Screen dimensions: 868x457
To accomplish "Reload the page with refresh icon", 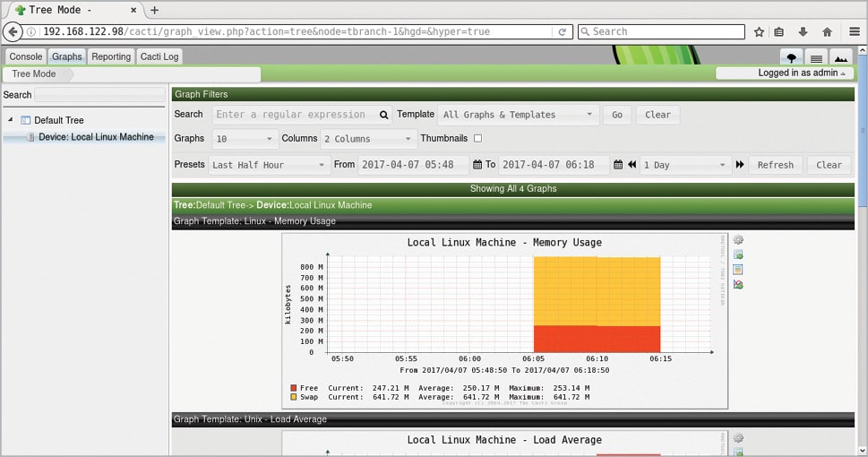I will click(x=562, y=31).
